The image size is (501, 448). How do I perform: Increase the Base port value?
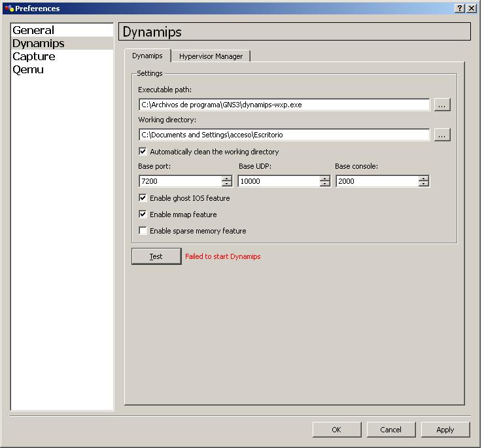[x=226, y=179]
